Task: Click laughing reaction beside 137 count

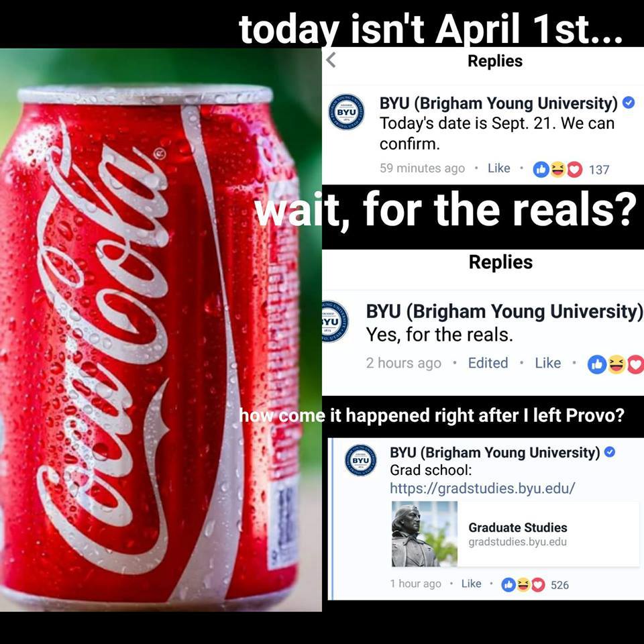Action: tap(557, 169)
